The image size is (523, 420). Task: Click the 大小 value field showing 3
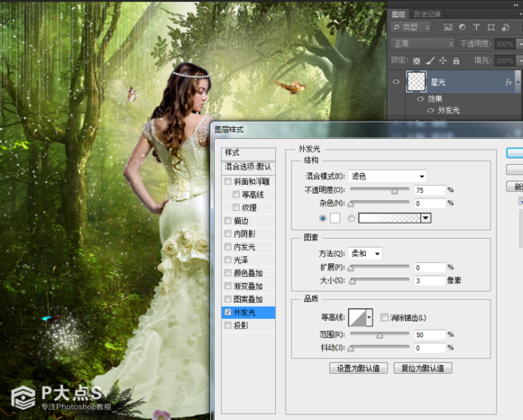coord(429,280)
